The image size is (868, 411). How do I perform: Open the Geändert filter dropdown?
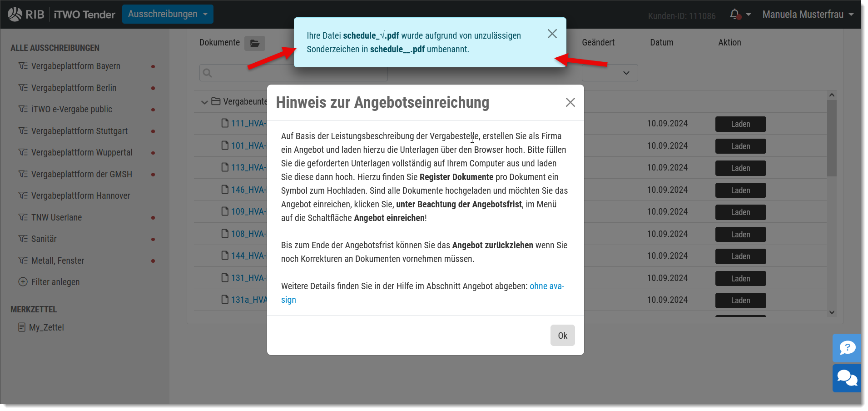click(610, 73)
